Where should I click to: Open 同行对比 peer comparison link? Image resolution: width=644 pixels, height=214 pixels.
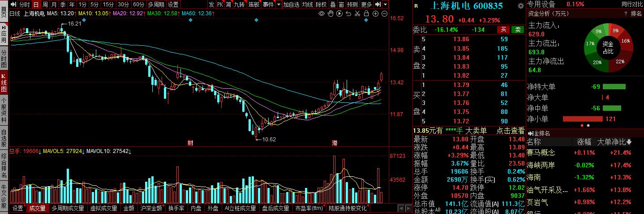631,4
